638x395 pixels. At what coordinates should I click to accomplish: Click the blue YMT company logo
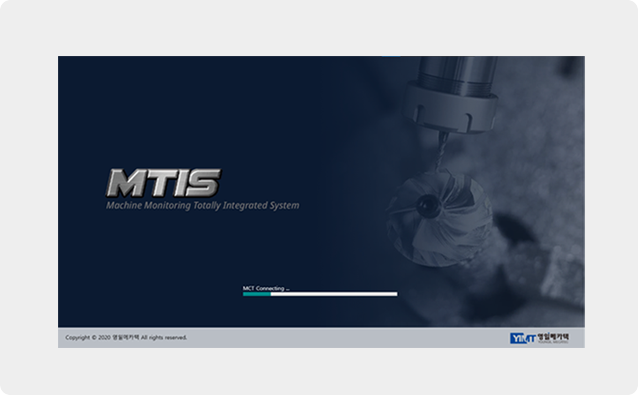[523, 338]
